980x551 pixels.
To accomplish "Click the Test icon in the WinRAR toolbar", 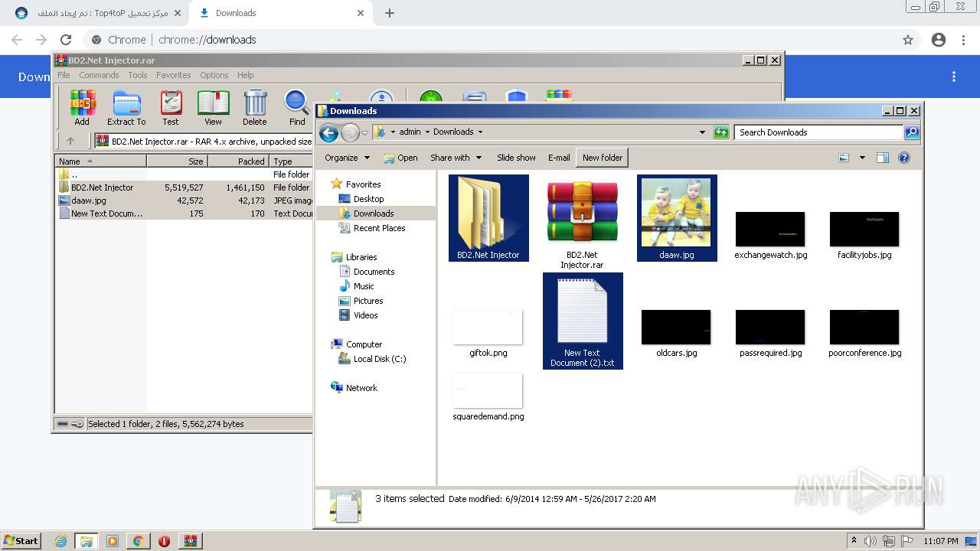I will (x=171, y=107).
